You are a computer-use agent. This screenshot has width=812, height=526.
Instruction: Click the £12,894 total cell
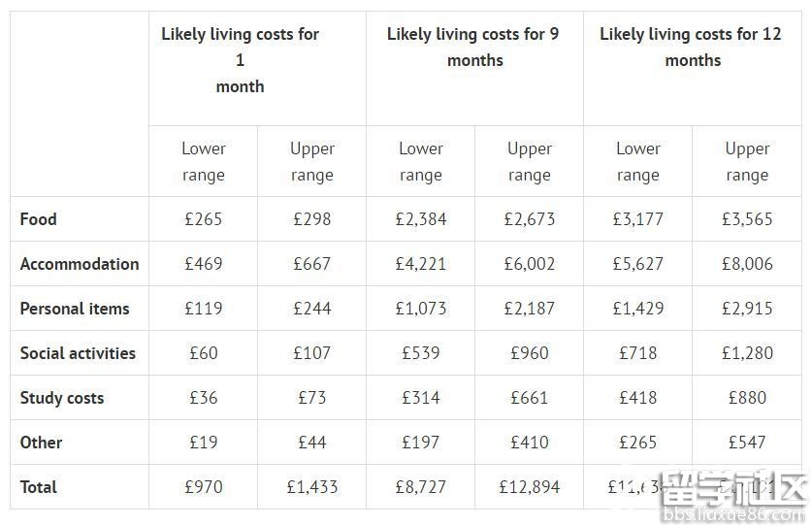tap(530, 486)
